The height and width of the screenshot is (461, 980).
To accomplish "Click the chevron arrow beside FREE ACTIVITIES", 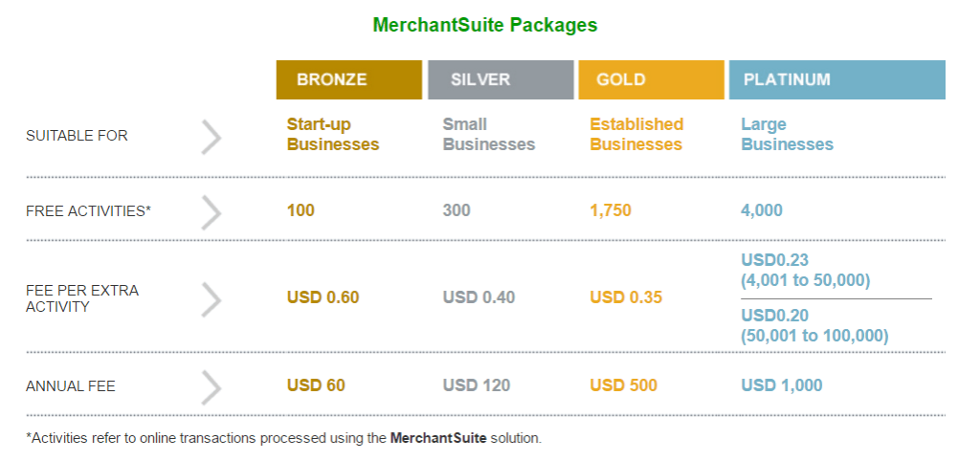I will coord(212,212).
